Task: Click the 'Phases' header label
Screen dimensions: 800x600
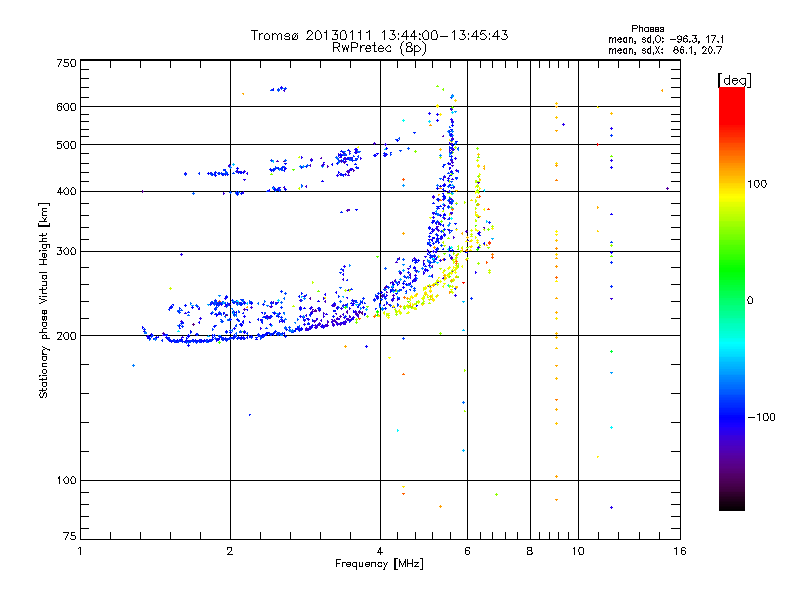Action: (647, 29)
